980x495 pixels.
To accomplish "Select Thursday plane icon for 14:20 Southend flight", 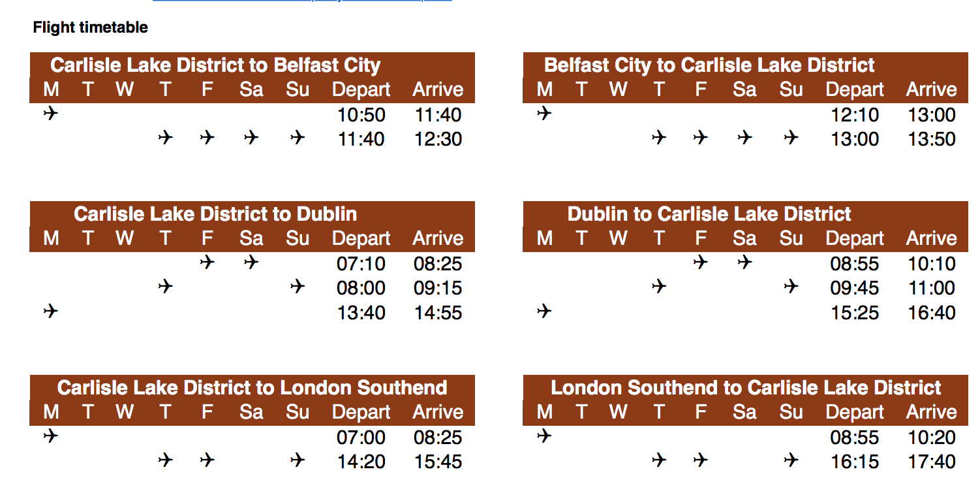I will tap(166, 460).
